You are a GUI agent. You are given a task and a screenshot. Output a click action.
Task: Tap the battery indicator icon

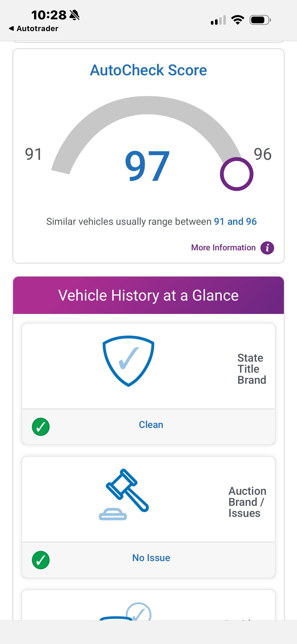pos(260,20)
